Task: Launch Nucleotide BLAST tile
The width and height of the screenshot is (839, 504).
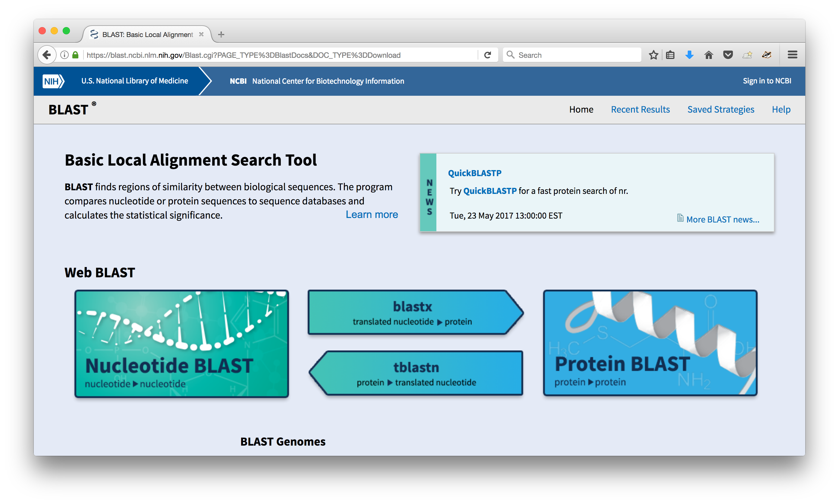Action: tap(181, 343)
